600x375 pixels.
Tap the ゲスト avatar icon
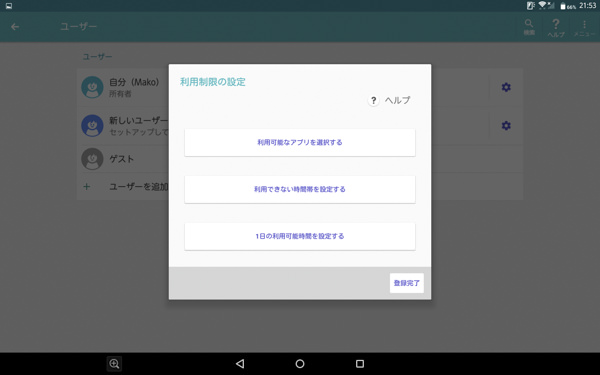92,159
